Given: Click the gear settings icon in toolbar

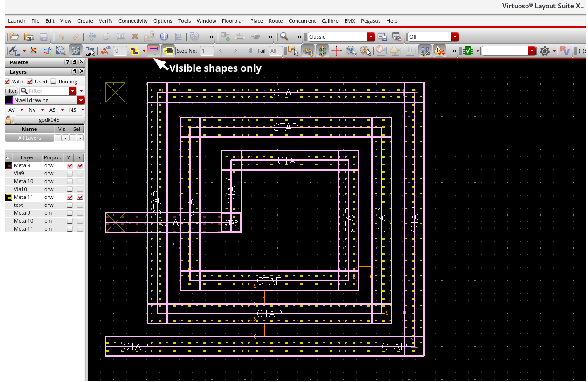Looking at the screenshot, I should click(544, 51).
